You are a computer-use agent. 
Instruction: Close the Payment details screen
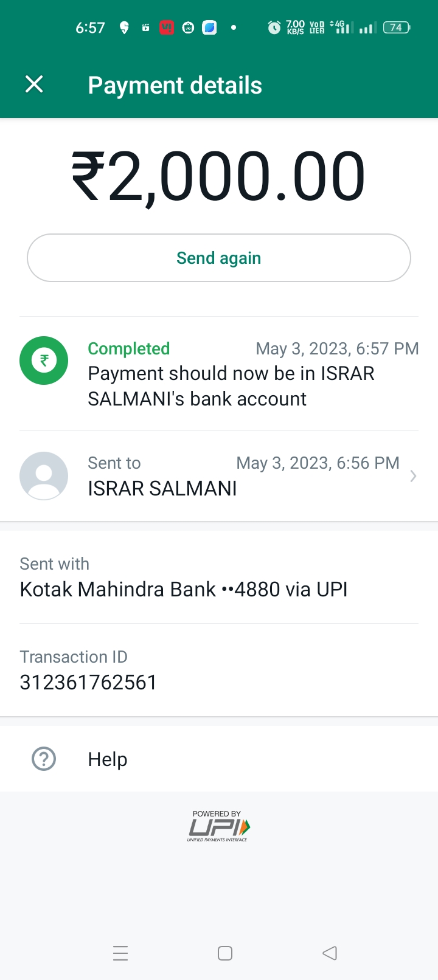(x=34, y=85)
